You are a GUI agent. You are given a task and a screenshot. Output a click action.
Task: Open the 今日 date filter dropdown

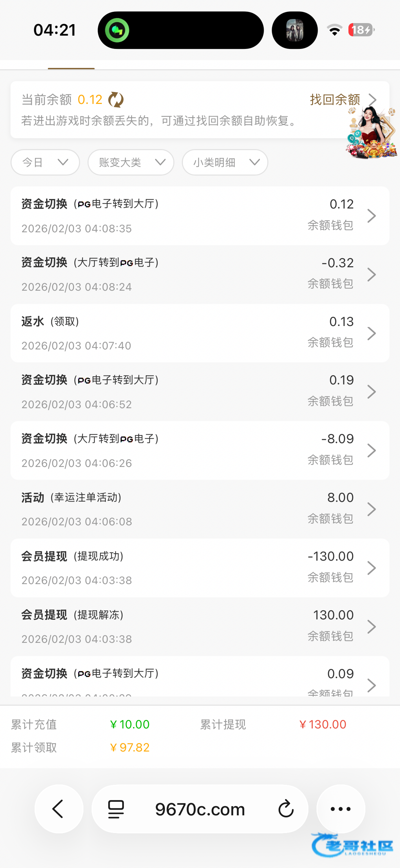[45, 162]
